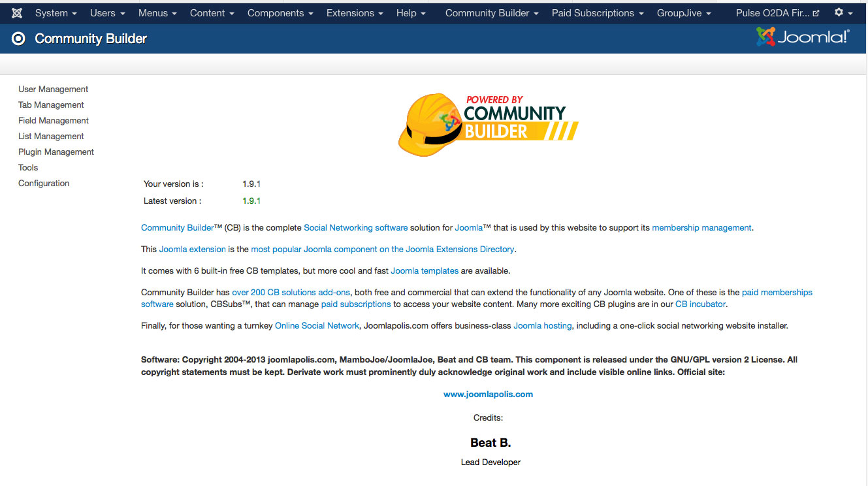Image resolution: width=868 pixels, height=486 pixels.
Task: Click the Community Builder header target icon
Action: [18, 39]
